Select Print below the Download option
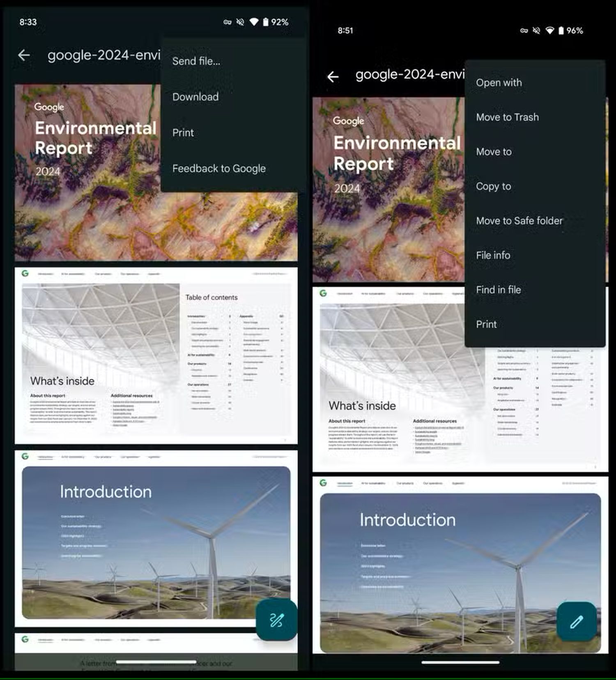Screen dimensions: 616x680 pos(183,133)
